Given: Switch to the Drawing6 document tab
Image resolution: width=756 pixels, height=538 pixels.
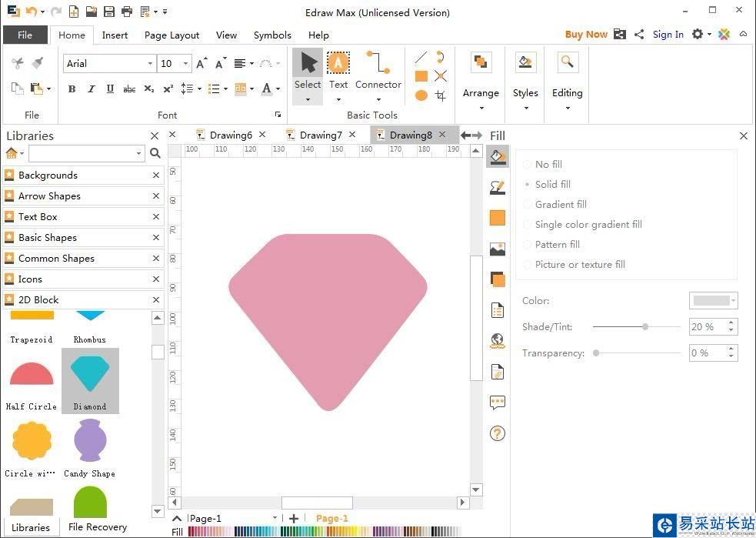Looking at the screenshot, I should coord(231,135).
